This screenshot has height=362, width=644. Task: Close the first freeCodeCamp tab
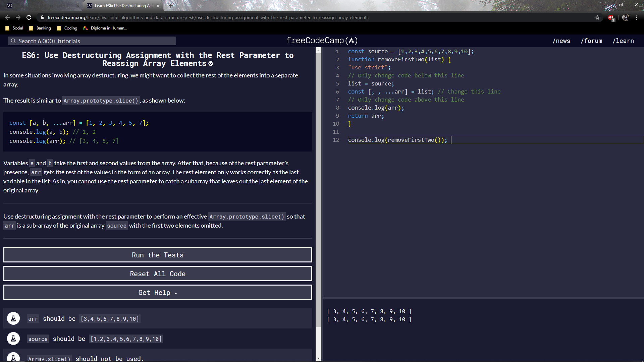coord(78,6)
